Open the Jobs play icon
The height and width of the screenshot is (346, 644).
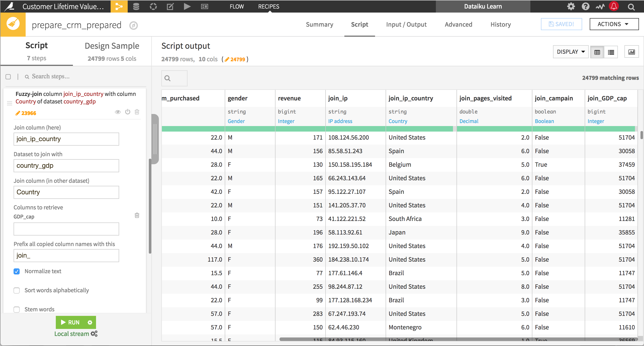(187, 6)
